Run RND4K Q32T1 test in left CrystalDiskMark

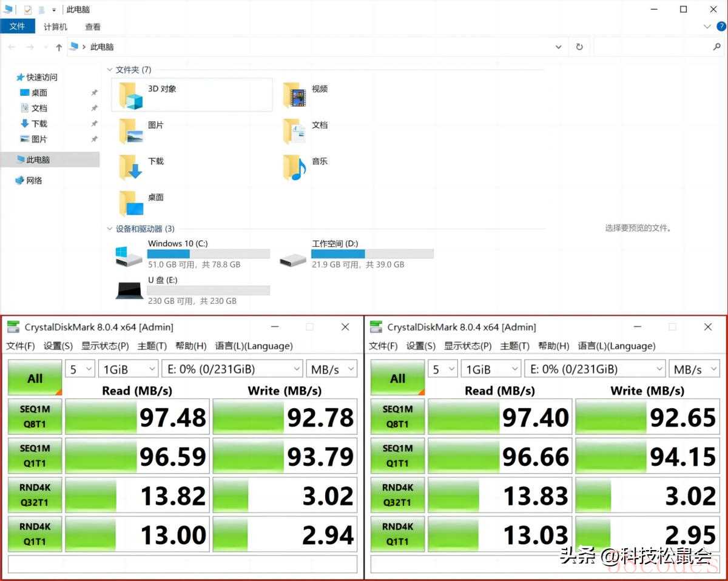35,495
